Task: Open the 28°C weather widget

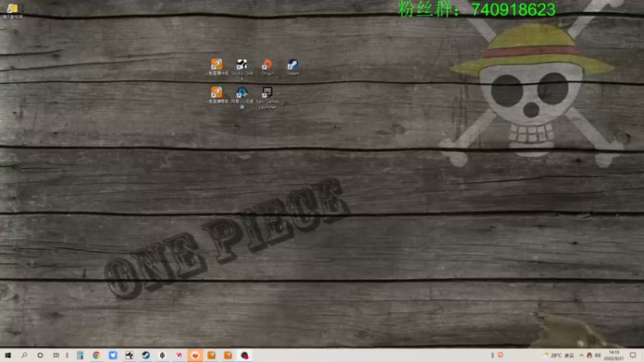Action: tap(559, 355)
